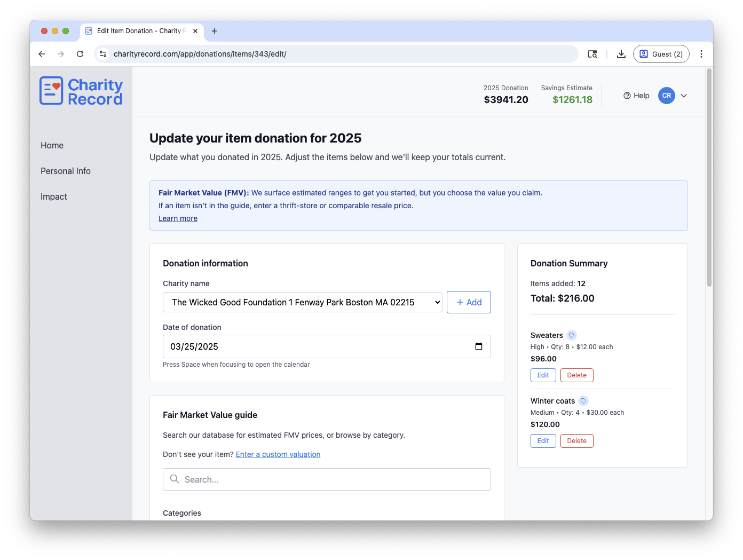
Task: Click the tag icon beside Winter coats
Action: [583, 401]
